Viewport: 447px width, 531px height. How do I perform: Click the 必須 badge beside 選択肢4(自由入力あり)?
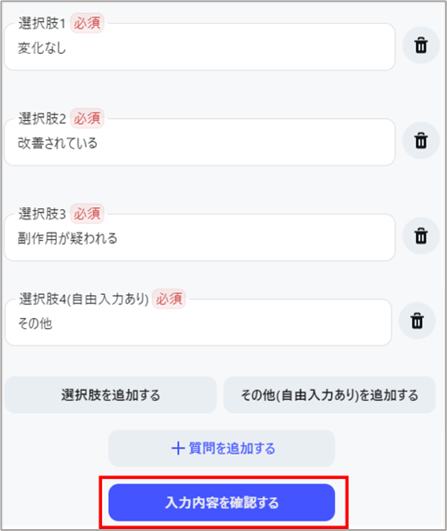click(x=169, y=299)
